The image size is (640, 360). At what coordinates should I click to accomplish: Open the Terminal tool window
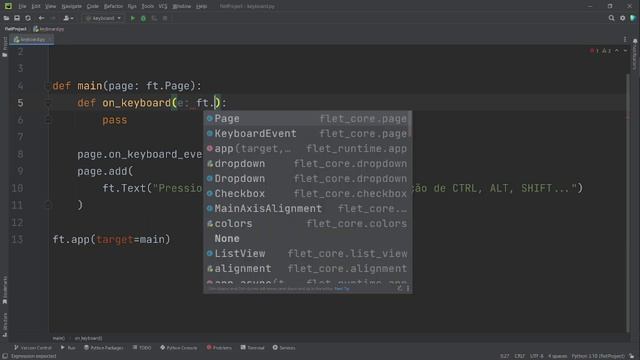(x=253, y=348)
